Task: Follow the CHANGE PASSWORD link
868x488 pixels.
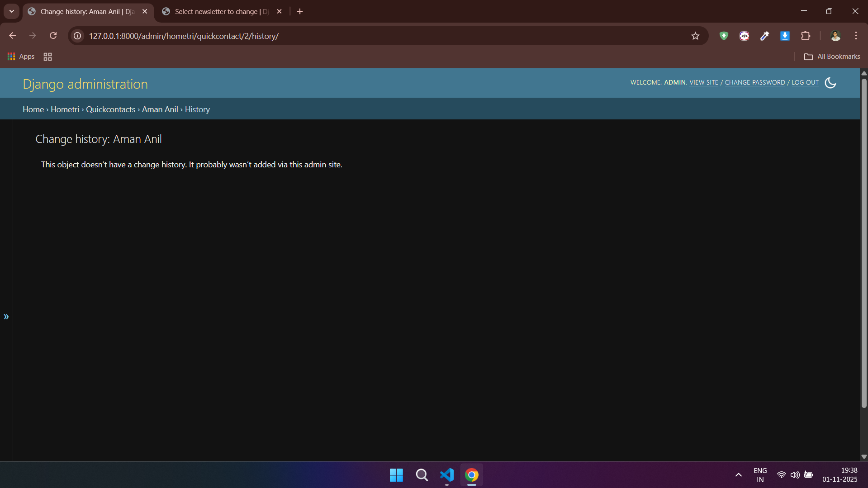Action: point(755,82)
